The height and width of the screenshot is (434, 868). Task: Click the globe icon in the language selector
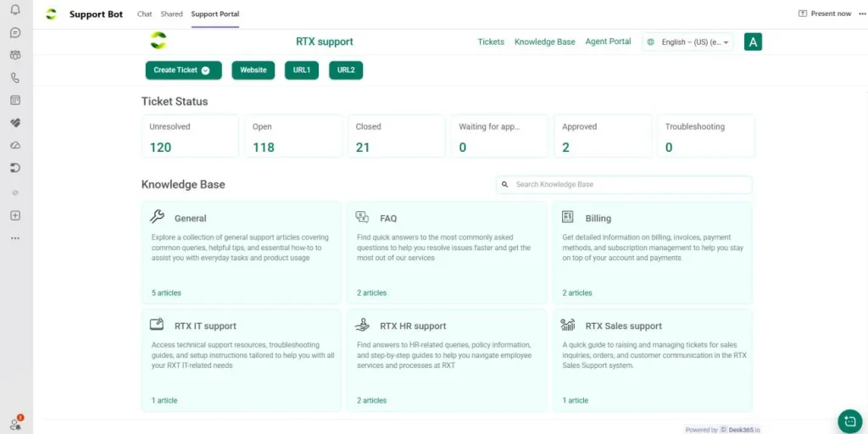(650, 42)
